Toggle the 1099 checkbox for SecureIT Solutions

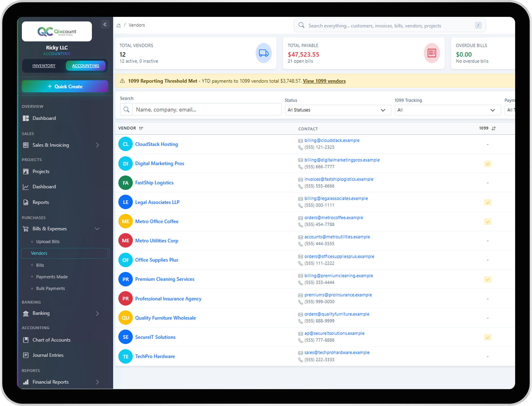[x=488, y=337]
